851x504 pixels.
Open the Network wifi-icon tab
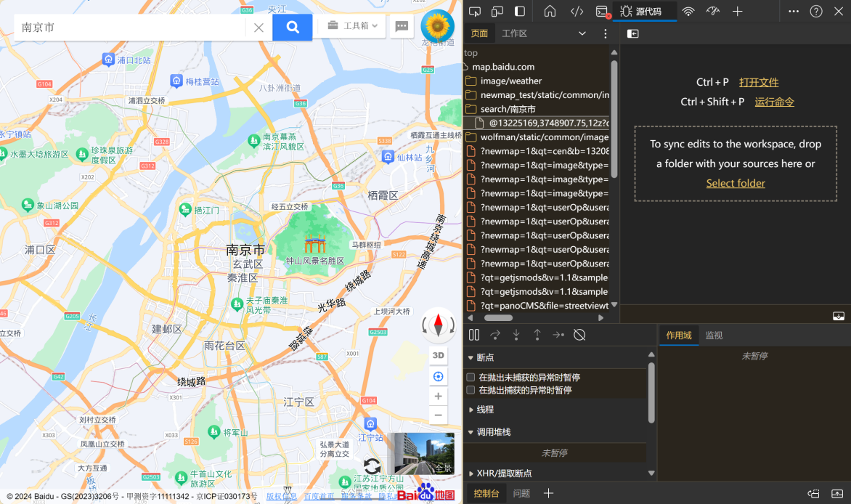688,12
